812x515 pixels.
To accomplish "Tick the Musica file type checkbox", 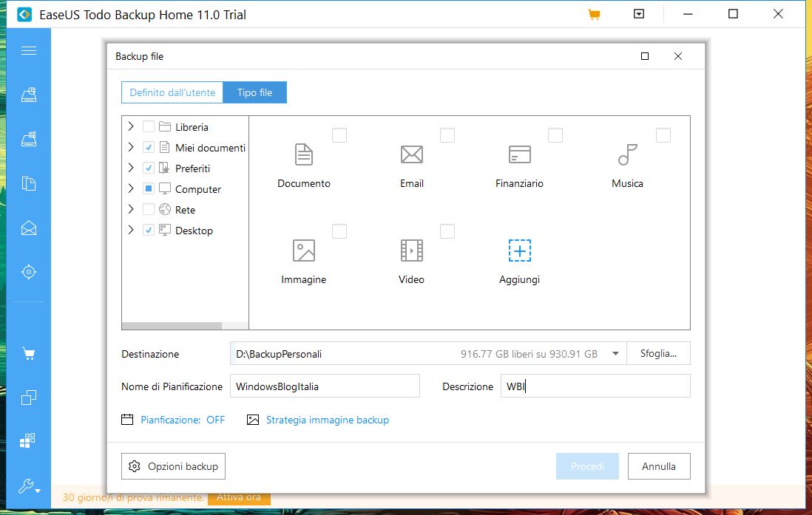I will click(663, 135).
